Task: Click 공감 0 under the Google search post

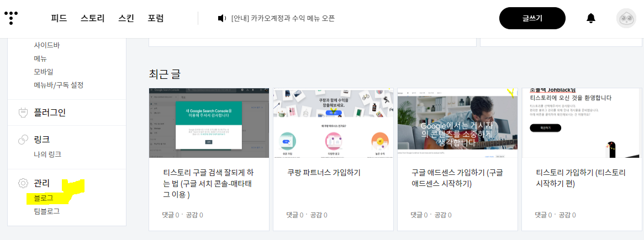Action: pyautogui.click(x=194, y=215)
